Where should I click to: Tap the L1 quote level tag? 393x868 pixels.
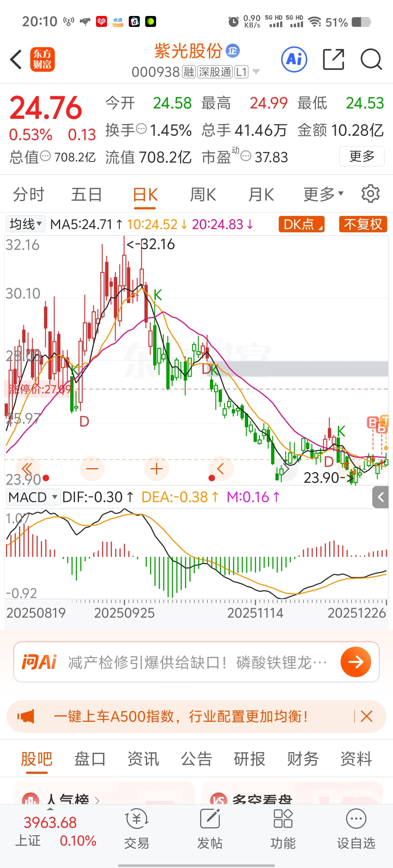coord(242,72)
